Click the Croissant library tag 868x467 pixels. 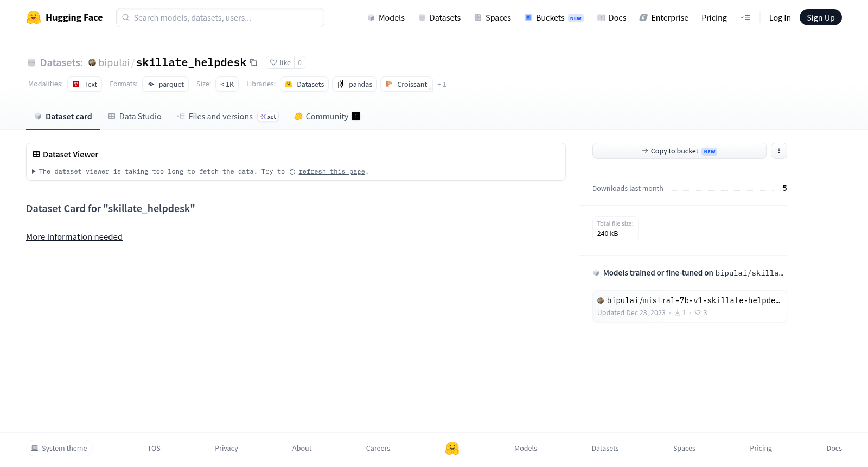(x=406, y=84)
